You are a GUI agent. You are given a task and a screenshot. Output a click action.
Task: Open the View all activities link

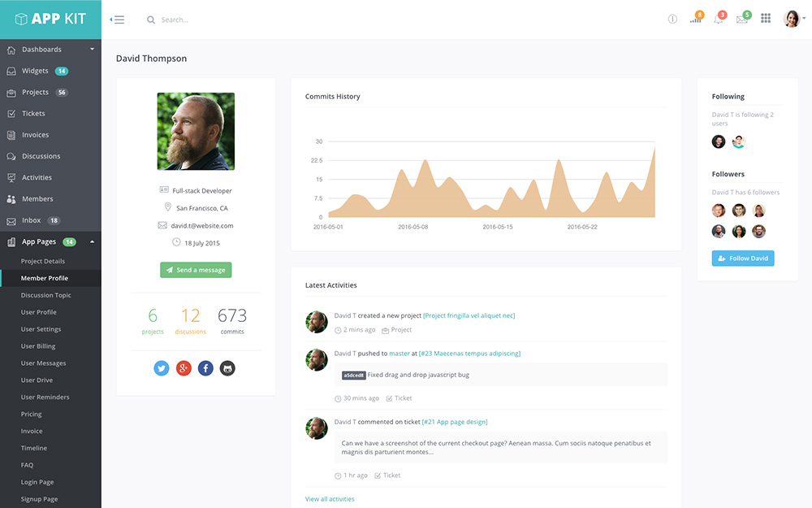330,499
